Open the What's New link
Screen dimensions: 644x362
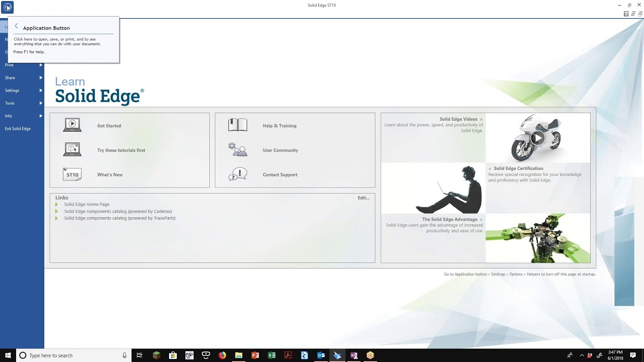point(110,175)
